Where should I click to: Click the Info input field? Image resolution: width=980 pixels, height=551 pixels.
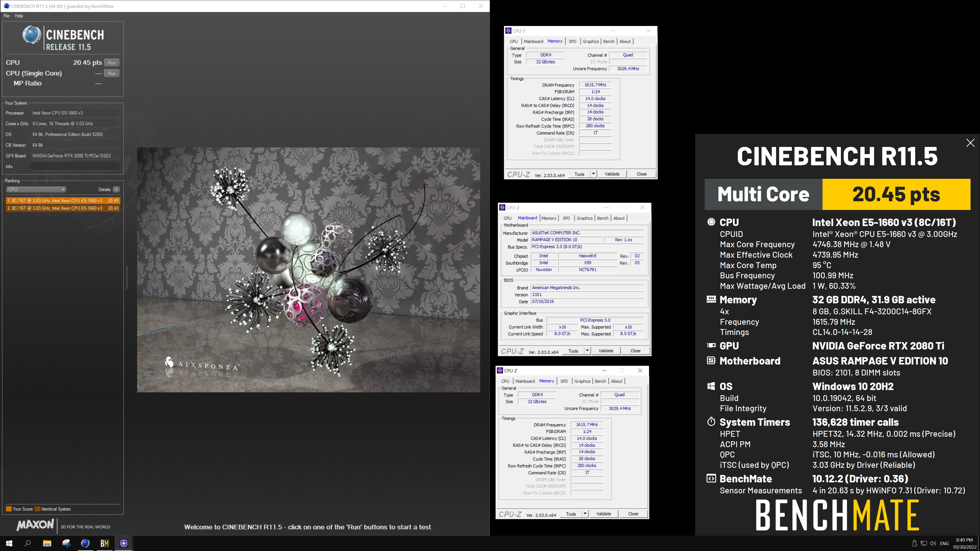[x=75, y=167]
